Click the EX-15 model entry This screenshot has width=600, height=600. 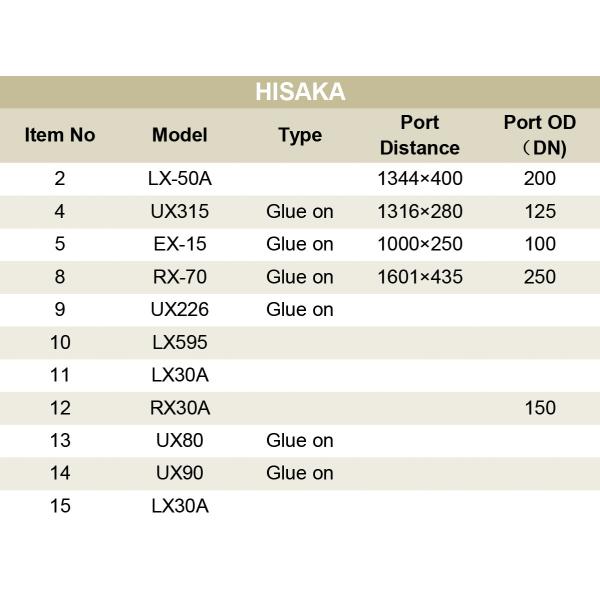click(x=180, y=244)
